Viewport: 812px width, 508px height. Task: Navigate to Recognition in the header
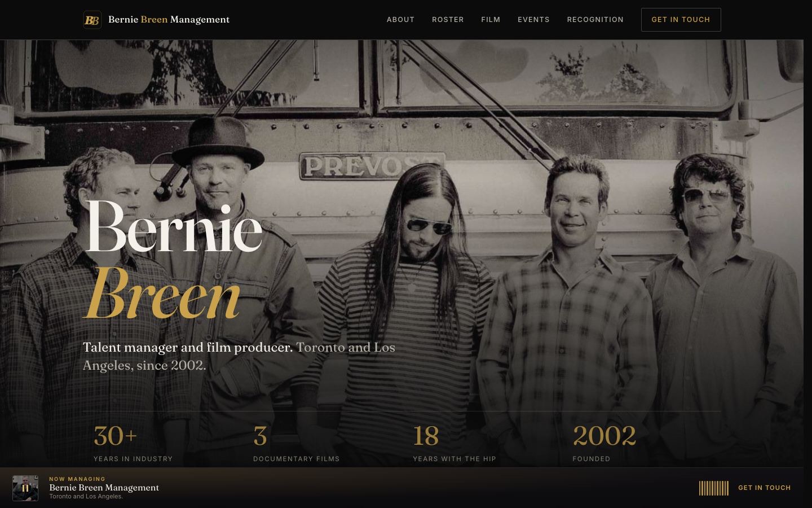pos(595,20)
